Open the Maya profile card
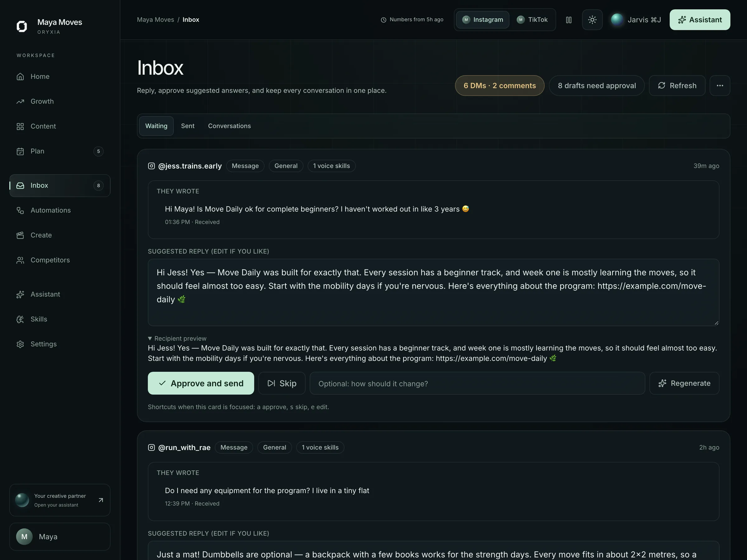The image size is (747, 560). [60, 536]
